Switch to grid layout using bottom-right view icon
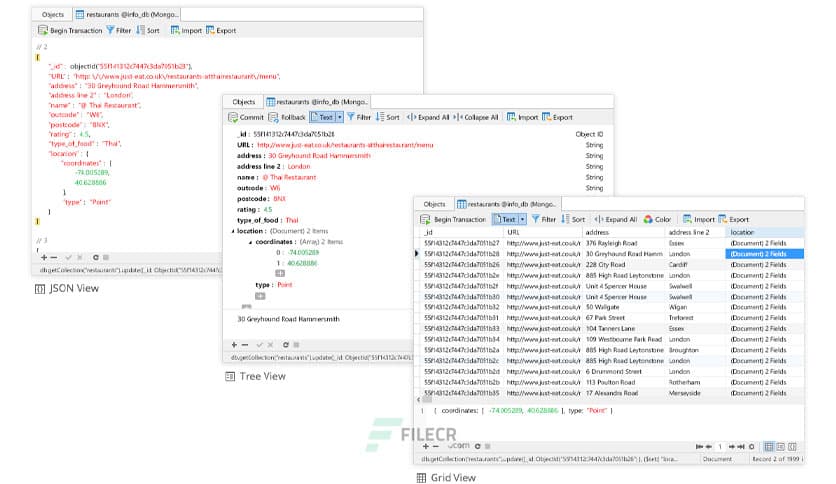836x484 pixels. 768,446
